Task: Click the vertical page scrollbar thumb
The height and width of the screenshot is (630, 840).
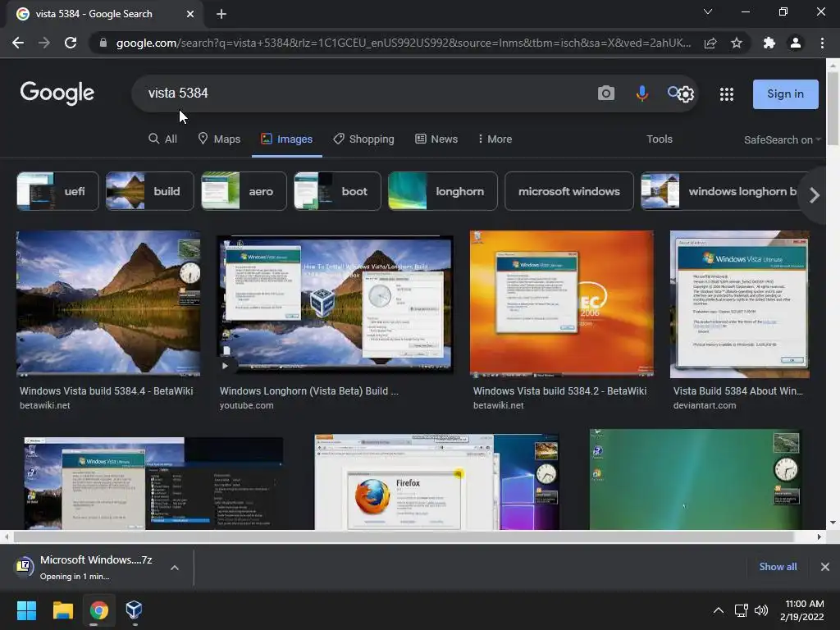Action: coord(833,107)
